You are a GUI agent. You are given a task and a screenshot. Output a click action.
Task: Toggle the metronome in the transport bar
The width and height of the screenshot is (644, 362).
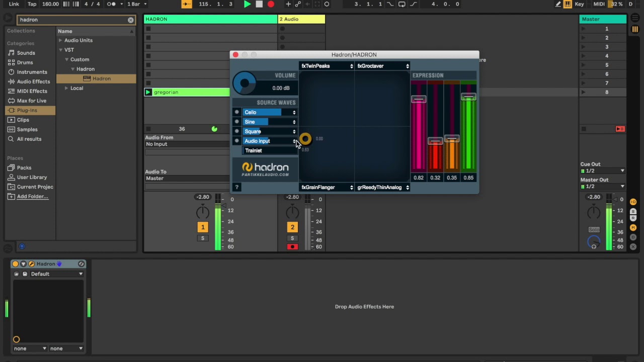(x=111, y=4)
